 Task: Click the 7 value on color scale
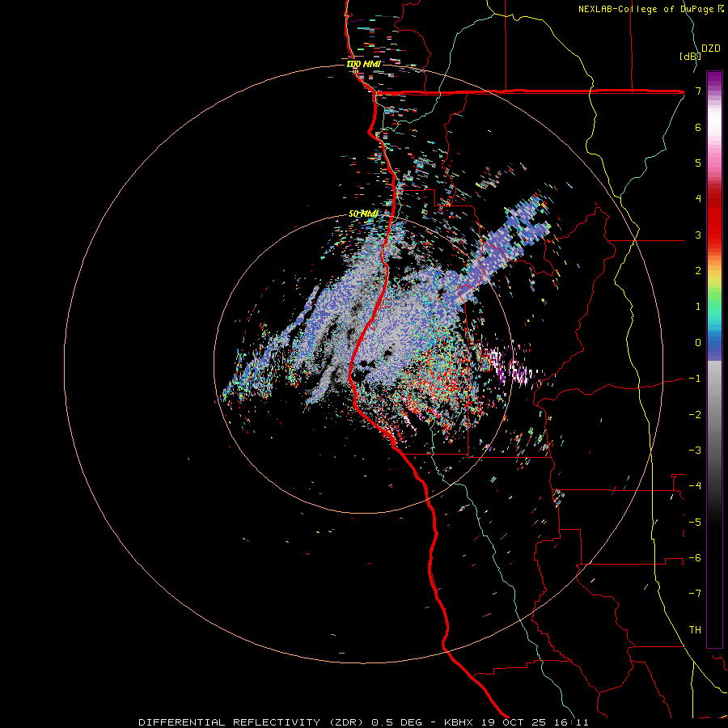[x=698, y=91]
